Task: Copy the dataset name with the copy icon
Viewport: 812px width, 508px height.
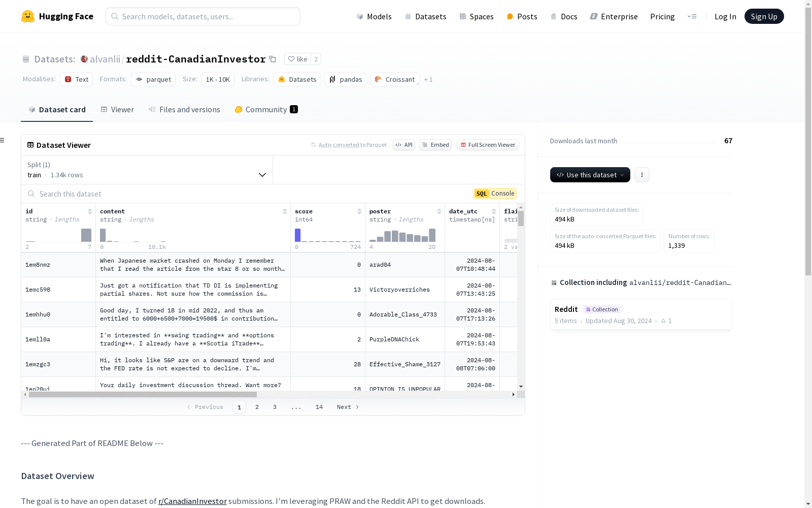Action: pyautogui.click(x=273, y=59)
